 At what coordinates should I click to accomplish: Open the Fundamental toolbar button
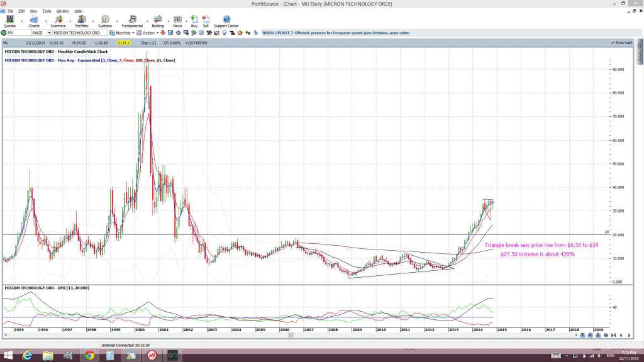tap(132, 21)
